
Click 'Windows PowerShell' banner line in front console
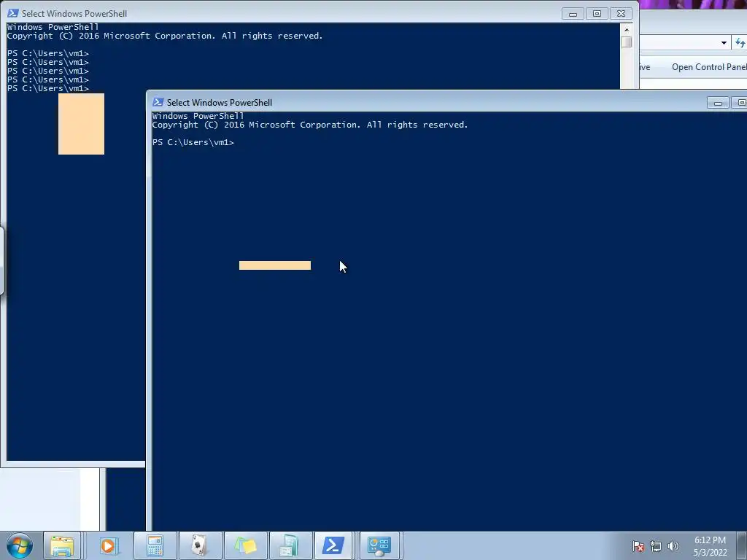coord(198,116)
